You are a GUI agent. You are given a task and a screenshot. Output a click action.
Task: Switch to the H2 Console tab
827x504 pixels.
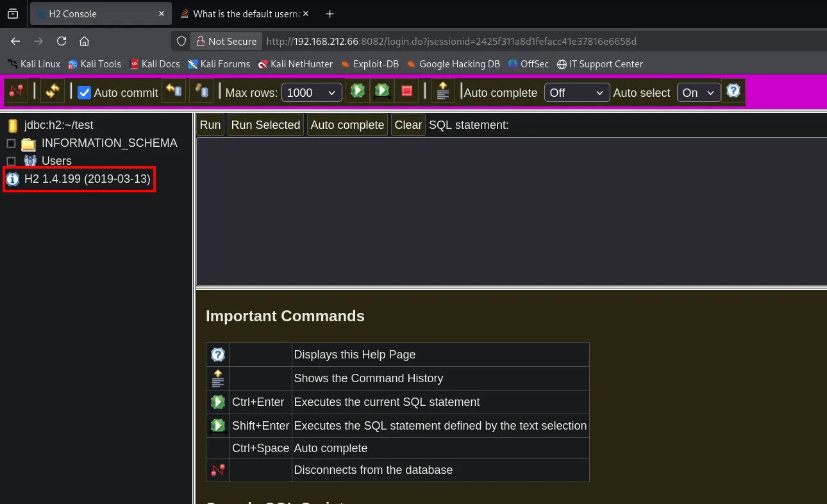point(99,13)
